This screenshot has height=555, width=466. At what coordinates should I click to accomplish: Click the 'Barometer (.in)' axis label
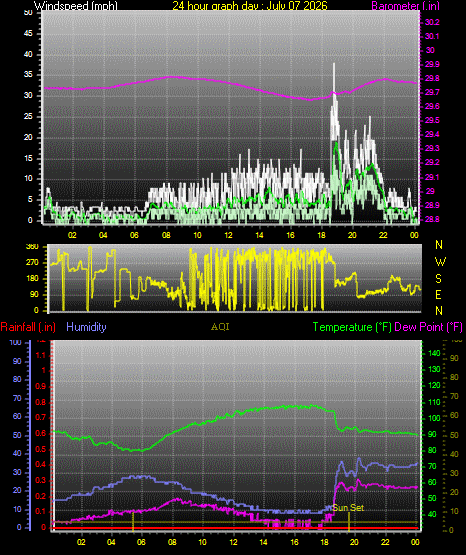coord(405,6)
